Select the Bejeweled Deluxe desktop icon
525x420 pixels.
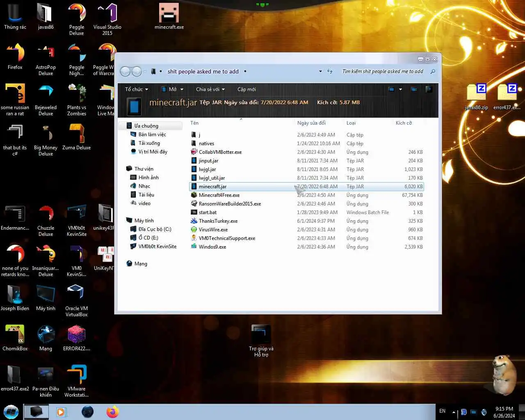tap(46, 100)
